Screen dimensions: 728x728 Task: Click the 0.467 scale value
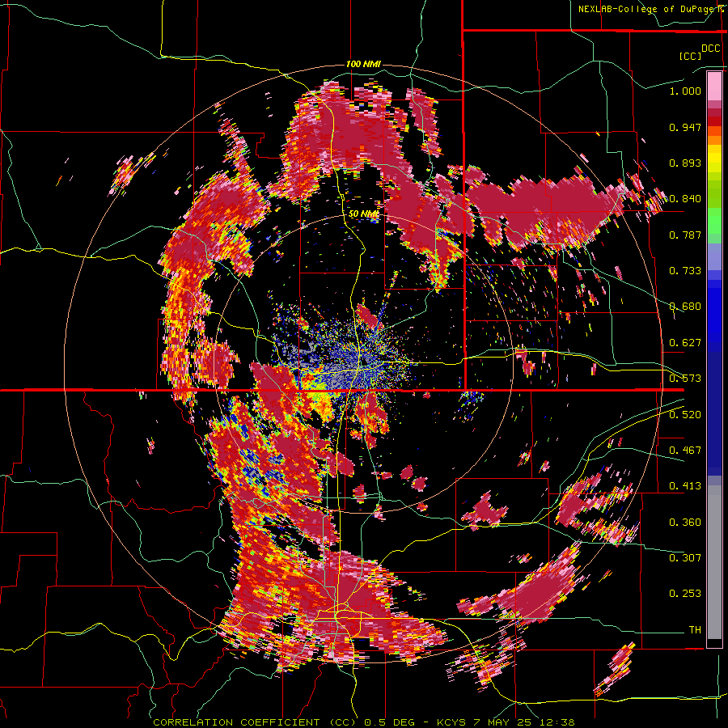click(x=685, y=451)
